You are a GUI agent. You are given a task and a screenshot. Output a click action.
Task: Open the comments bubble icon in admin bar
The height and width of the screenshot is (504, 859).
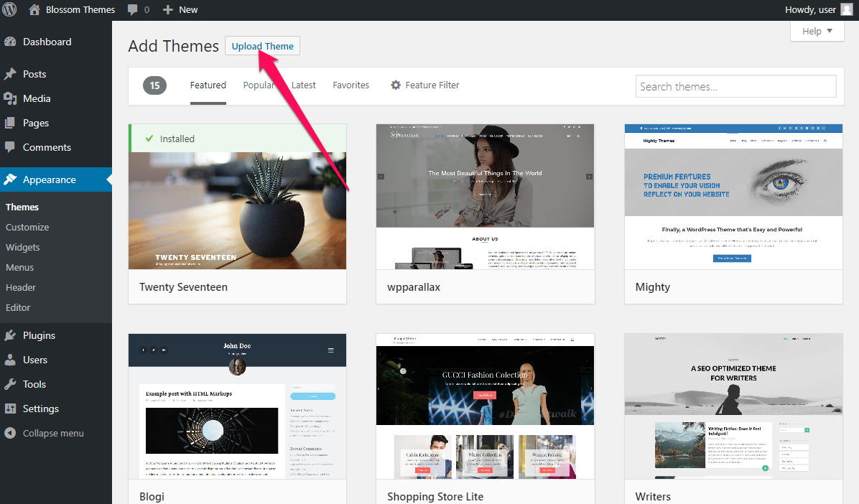click(x=133, y=10)
